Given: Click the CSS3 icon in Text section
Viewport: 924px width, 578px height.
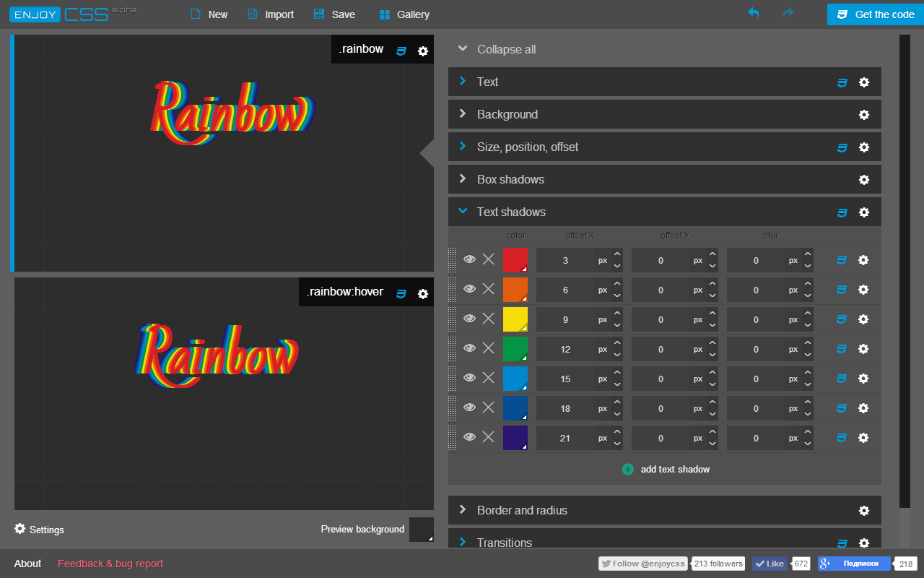Looking at the screenshot, I should pos(842,82).
